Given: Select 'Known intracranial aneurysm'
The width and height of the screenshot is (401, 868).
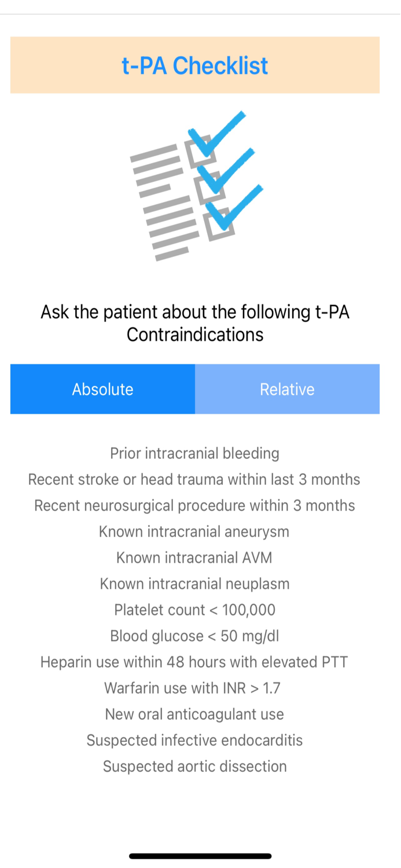Looking at the screenshot, I should click(x=194, y=532).
